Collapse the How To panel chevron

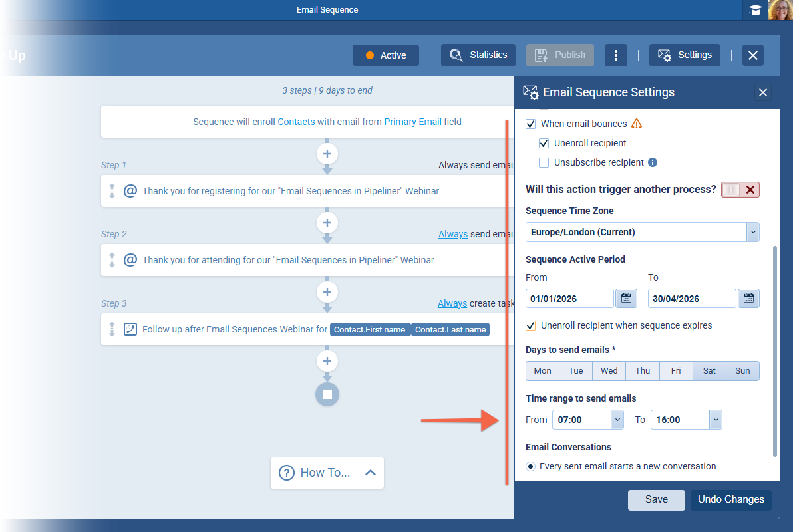pyautogui.click(x=370, y=472)
